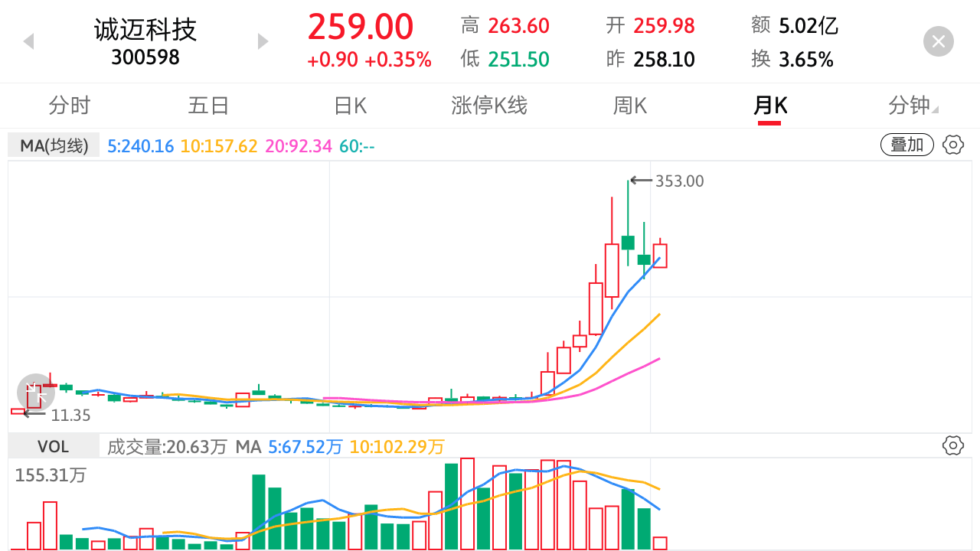Switch to 日K tab
This screenshot has width=980, height=551.
point(350,106)
